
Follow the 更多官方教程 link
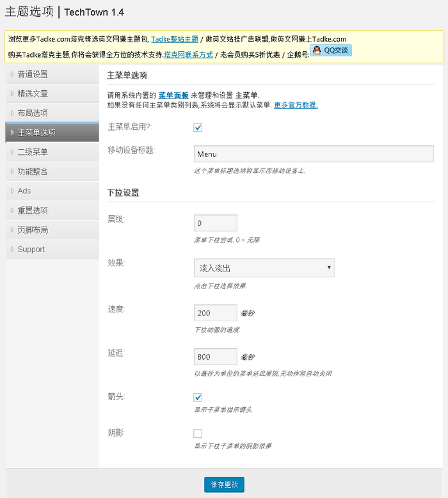(x=296, y=105)
